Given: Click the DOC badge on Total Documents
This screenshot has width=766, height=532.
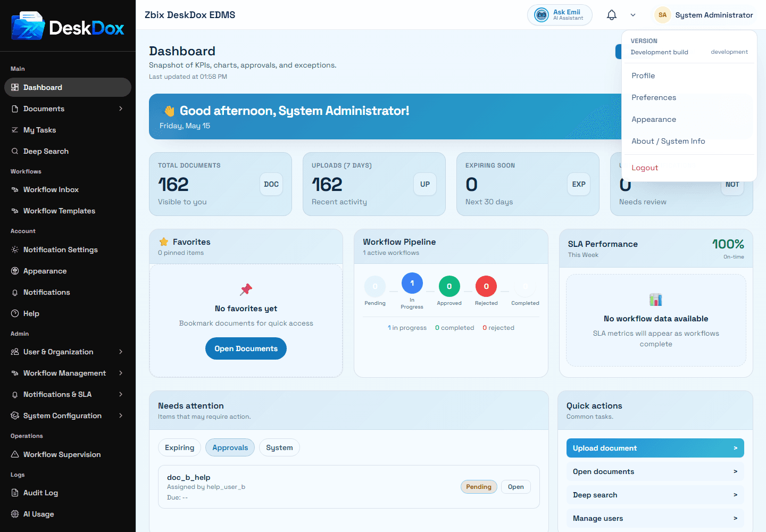Looking at the screenshot, I should pos(271,184).
